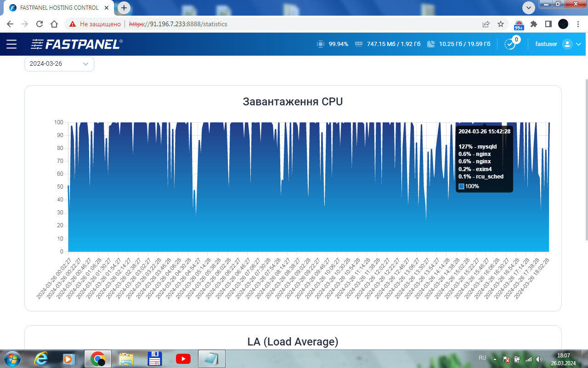Click the fastuser avatar icon
Screen dimensions: 588x368
(x=567, y=44)
